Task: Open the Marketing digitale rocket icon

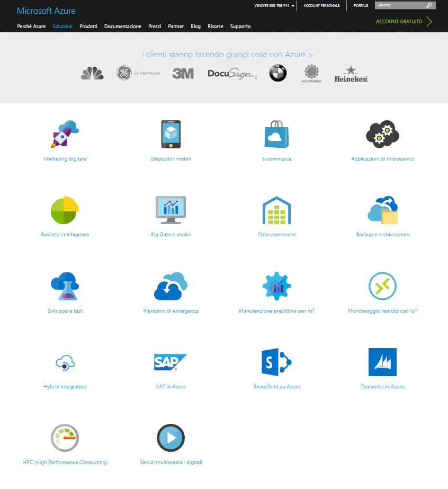Action: pyautogui.click(x=65, y=134)
